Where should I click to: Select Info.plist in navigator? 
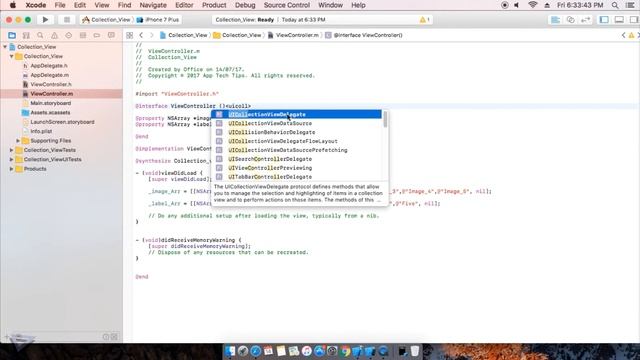point(41,131)
